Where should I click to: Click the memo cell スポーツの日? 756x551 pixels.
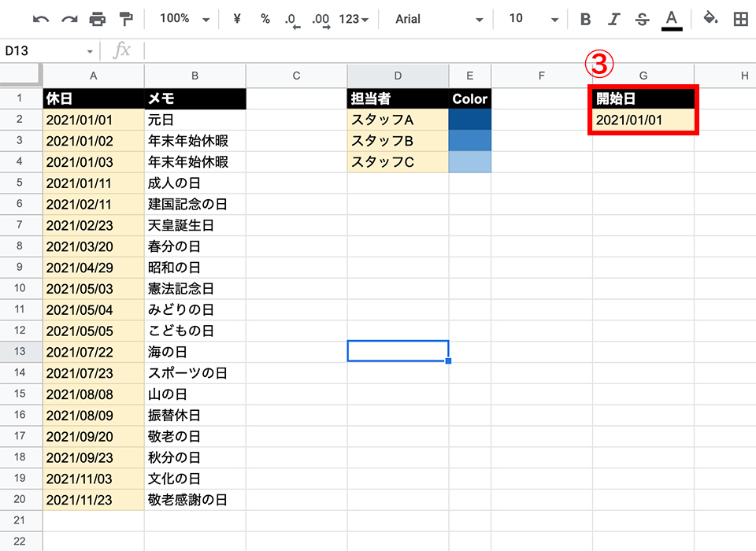[x=195, y=373]
